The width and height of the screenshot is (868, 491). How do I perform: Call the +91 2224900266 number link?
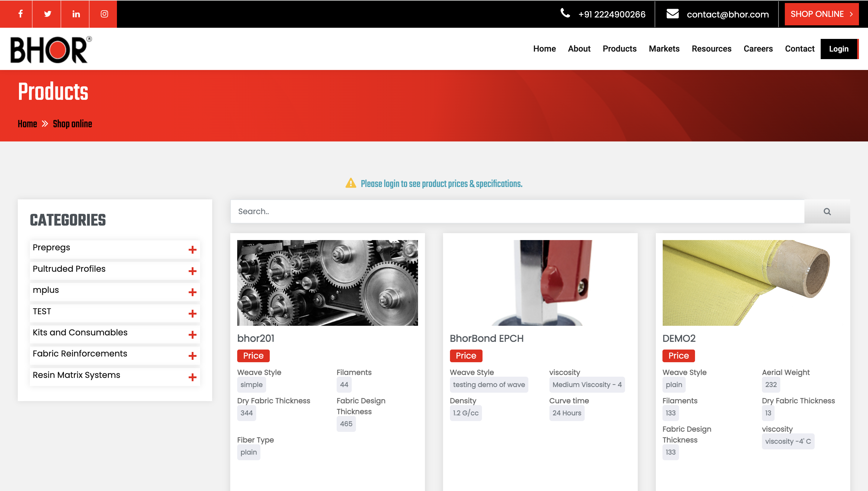click(x=612, y=14)
